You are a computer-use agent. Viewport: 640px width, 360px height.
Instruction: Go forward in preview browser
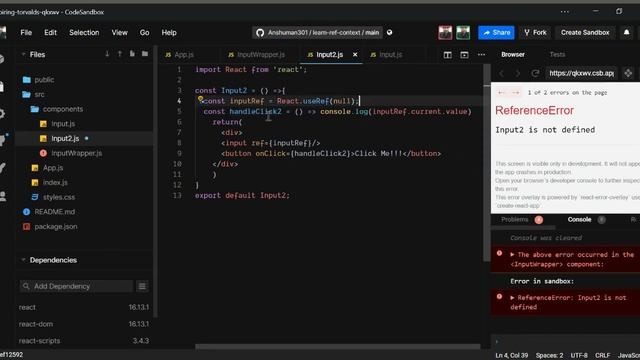(518, 73)
